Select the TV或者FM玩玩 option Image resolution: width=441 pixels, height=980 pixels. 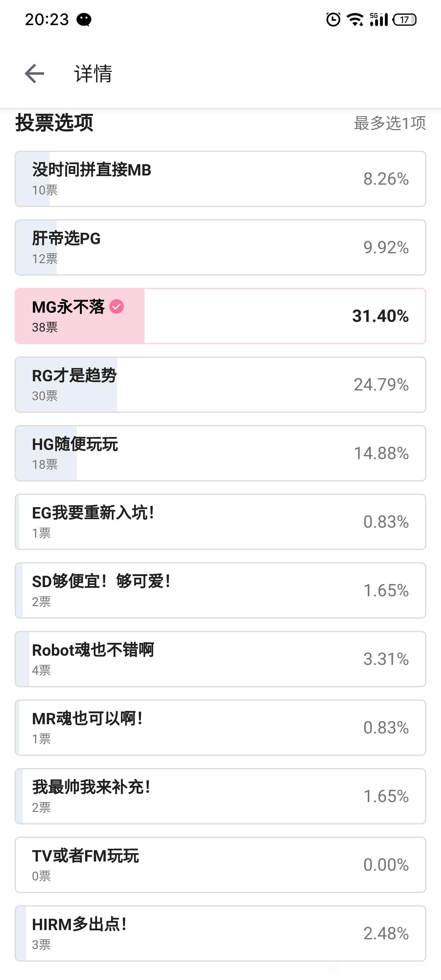point(220,865)
